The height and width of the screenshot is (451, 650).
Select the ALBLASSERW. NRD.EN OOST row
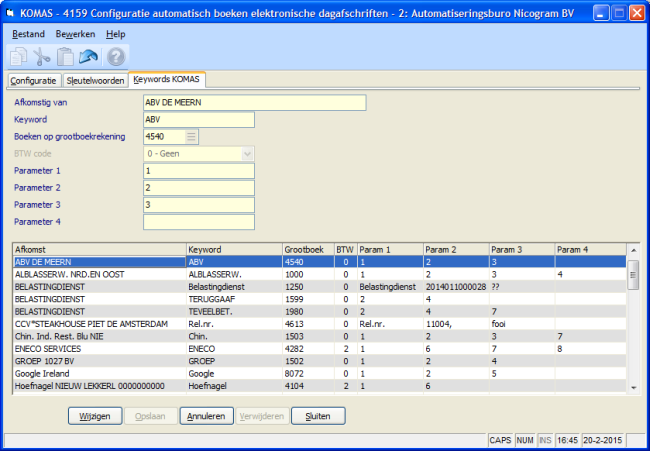pos(319,274)
